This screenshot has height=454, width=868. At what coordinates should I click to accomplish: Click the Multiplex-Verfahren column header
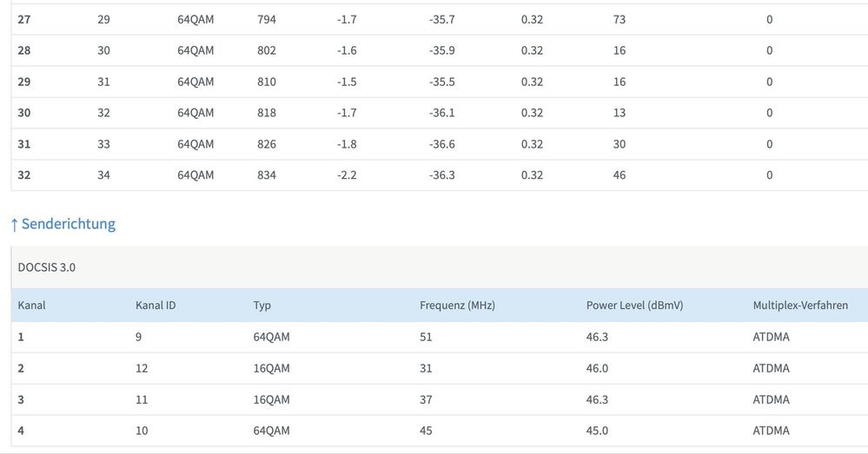[x=799, y=306]
